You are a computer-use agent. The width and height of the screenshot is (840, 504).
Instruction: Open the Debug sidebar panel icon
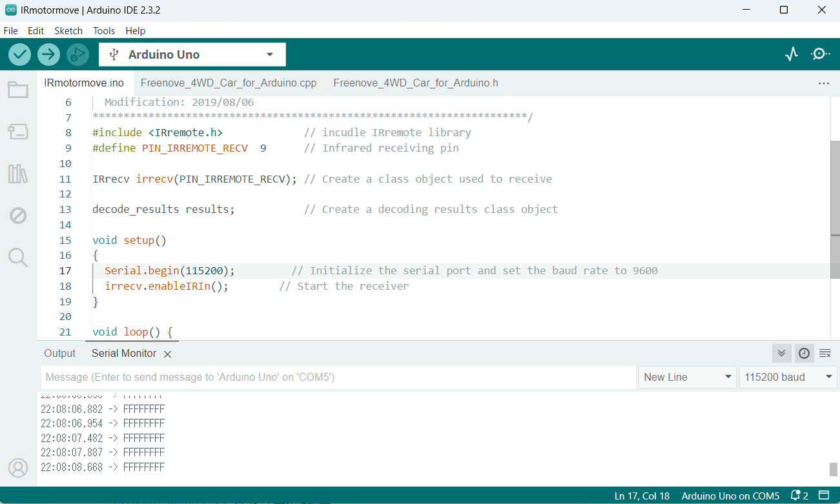18,216
